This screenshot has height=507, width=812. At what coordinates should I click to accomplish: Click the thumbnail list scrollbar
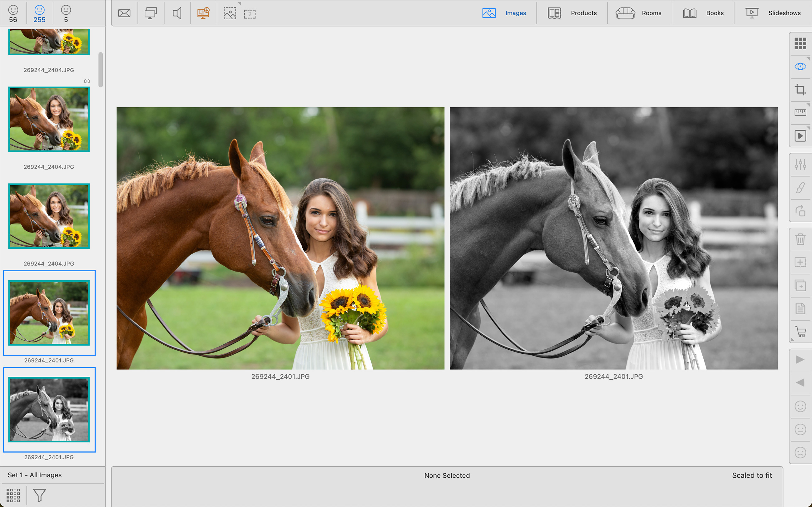(101, 69)
